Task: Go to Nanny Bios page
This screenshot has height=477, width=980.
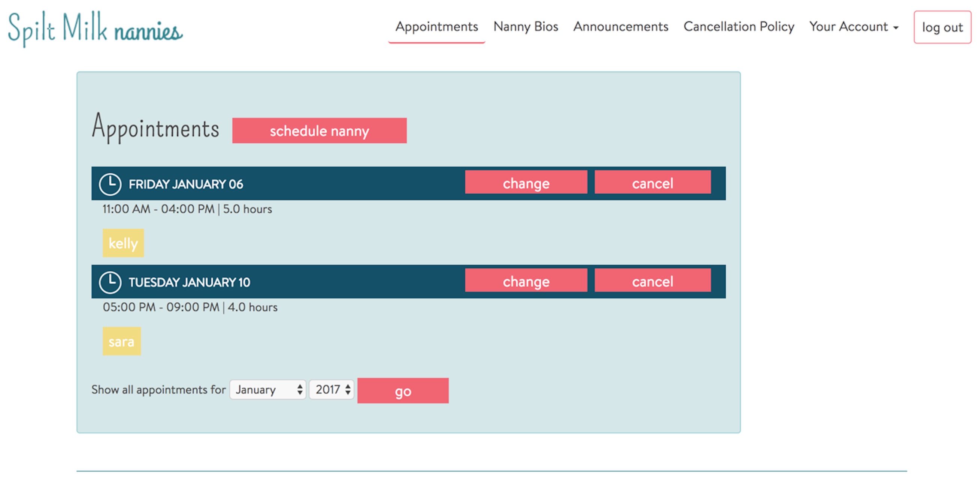Action: click(525, 27)
